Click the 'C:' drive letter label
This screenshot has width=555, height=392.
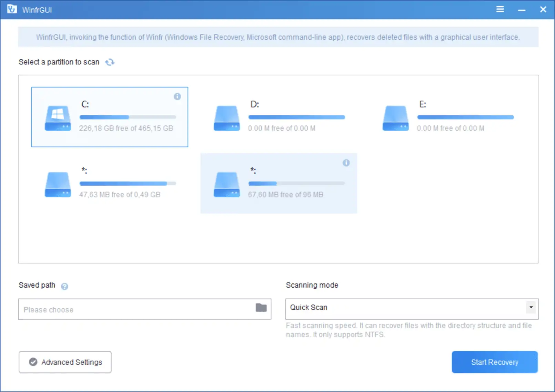point(85,104)
